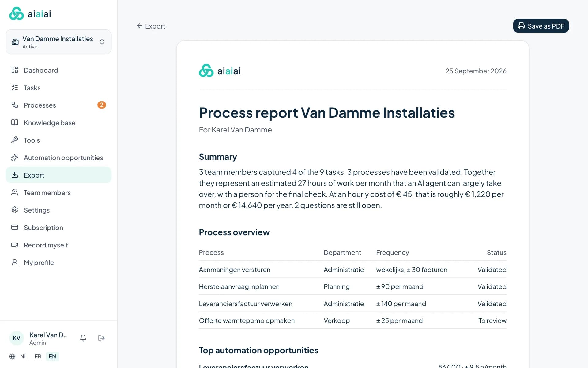Click the Processes badge showing 2
Image resolution: width=588 pixels, height=368 pixels.
(102, 105)
